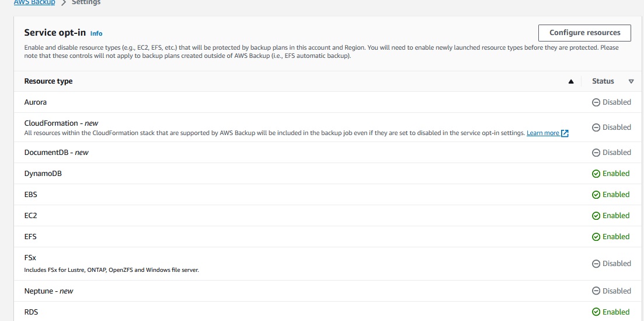
Task: Follow the AWS Backup breadcrumb link
Action: coord(34,2)
